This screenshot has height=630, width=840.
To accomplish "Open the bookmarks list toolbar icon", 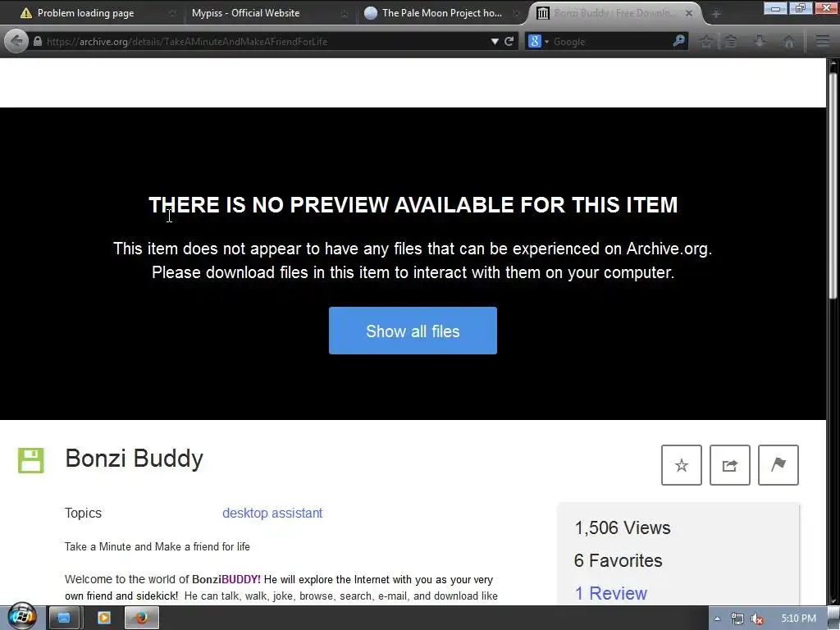I will tap(731, 41).
